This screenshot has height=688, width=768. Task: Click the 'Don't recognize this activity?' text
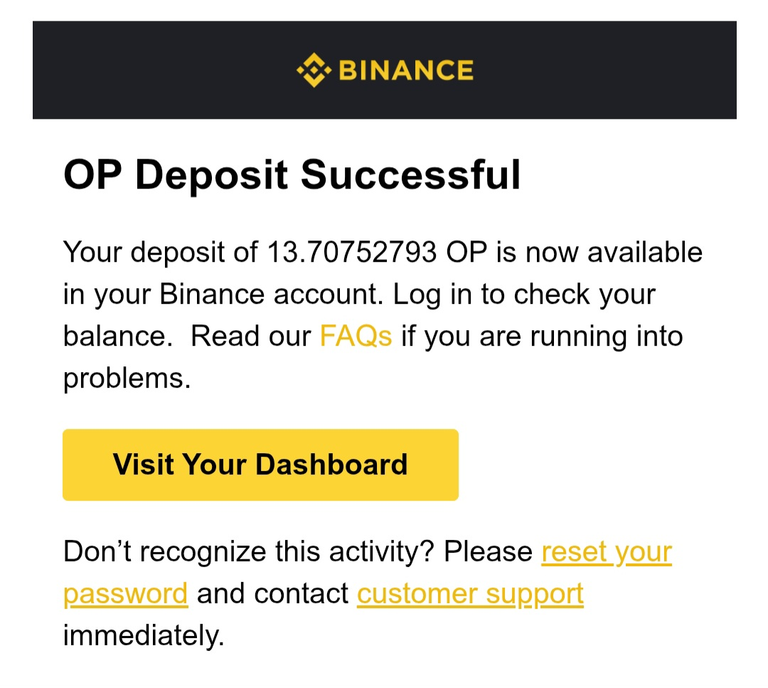(249, 552)
